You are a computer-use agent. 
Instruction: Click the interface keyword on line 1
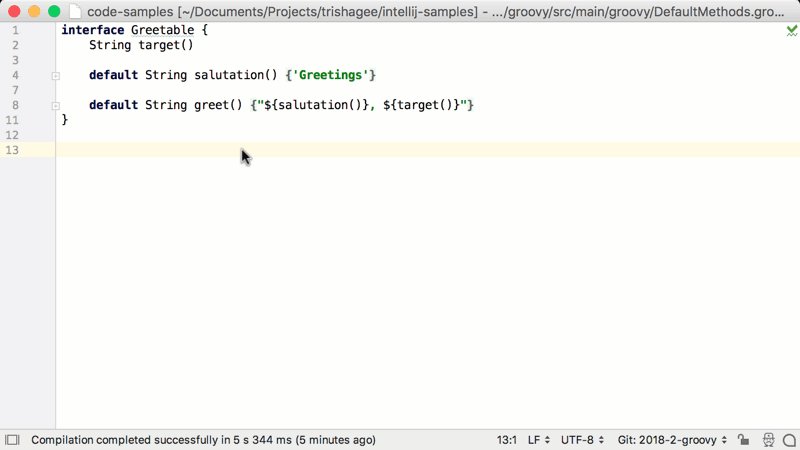(93, 30)
